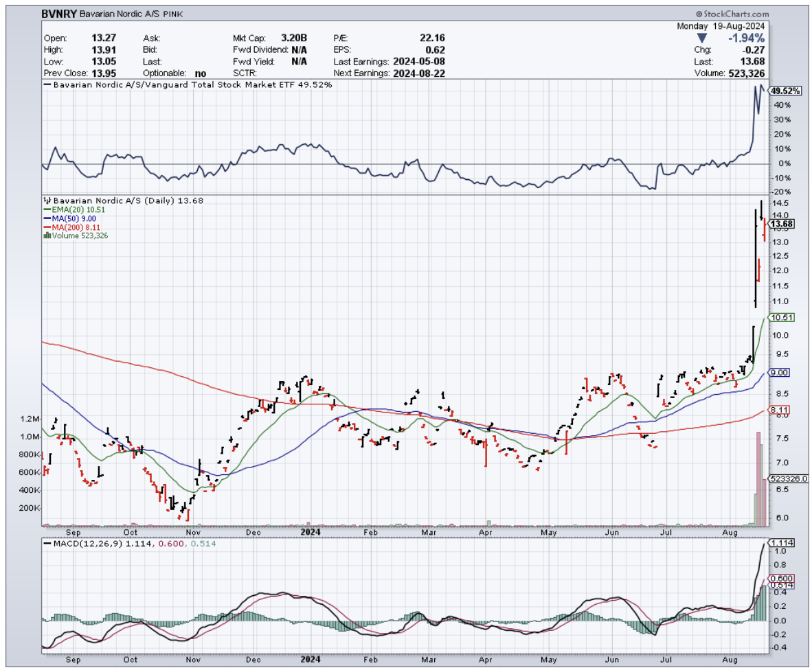Image resolution: width=812 pixels, height=670 pixels.
Task: Click the 9.00 MA(50) value tag on axis
Action: click(x=780, y=373)
